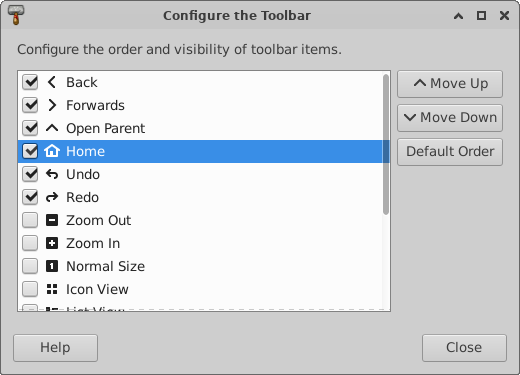Click the Normal Size icon

pos(52,266)
